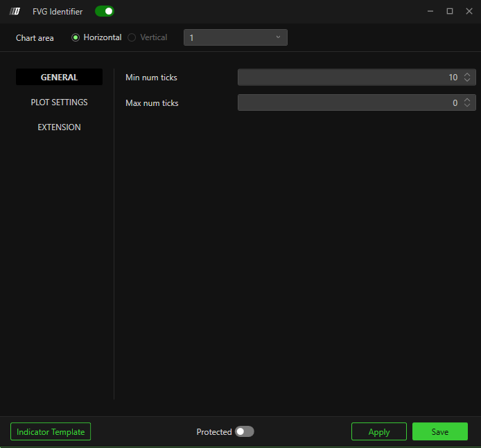The height and width of the screenshot is (448, 481).
Task: Disable the FVG Identifier indicator toggle
Action: (x=105, y=11)
